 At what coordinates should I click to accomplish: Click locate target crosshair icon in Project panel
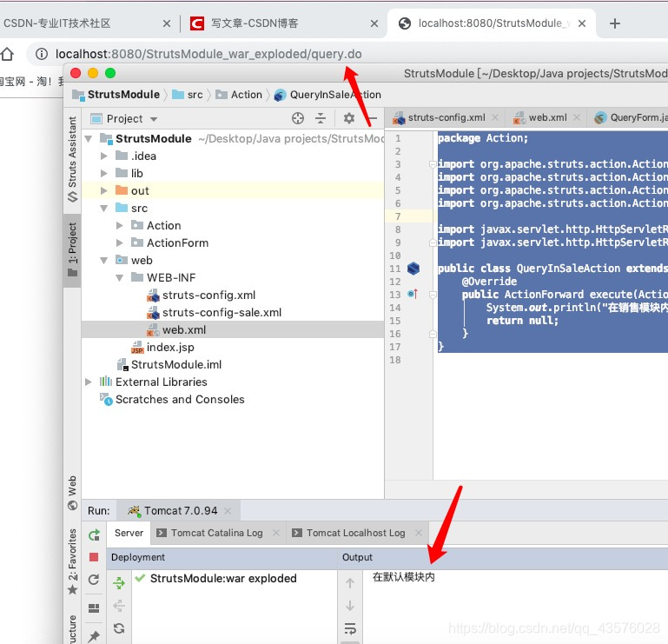tap(298, 118)
